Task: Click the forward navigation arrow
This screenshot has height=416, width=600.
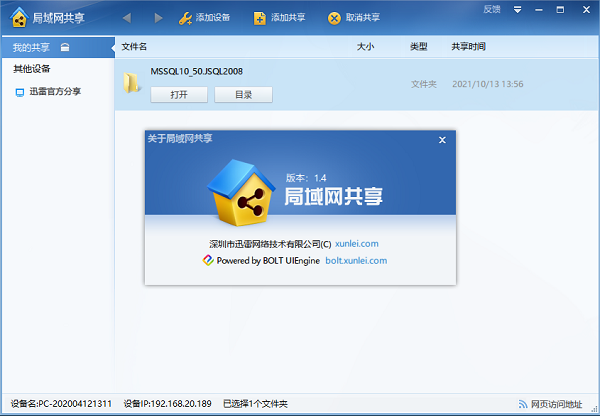Action: click(x=158, y=18)
